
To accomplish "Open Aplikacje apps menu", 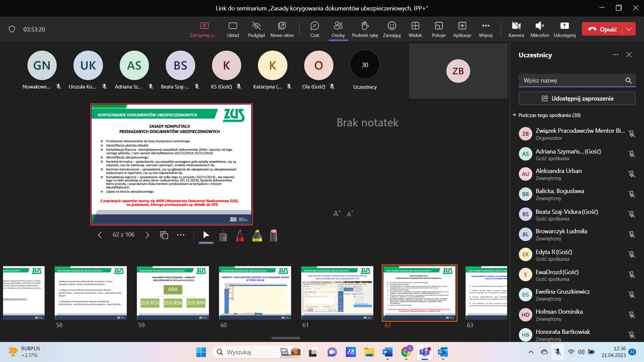I will (x=462, y=29).
